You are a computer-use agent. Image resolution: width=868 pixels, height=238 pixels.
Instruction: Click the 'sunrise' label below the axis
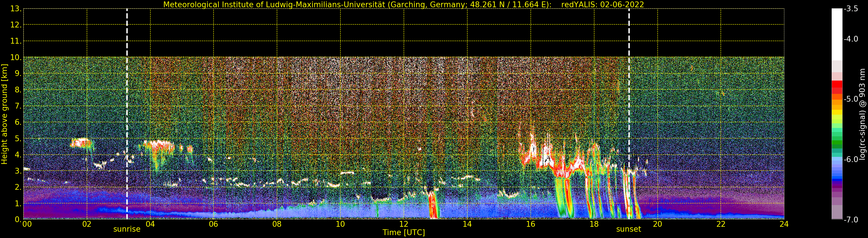pos(127,229)
